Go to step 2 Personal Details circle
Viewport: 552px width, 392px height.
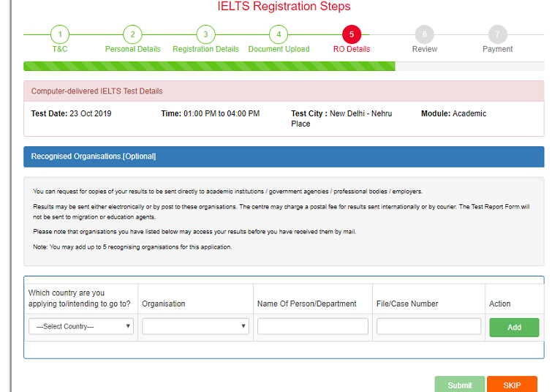pos(133,34)
